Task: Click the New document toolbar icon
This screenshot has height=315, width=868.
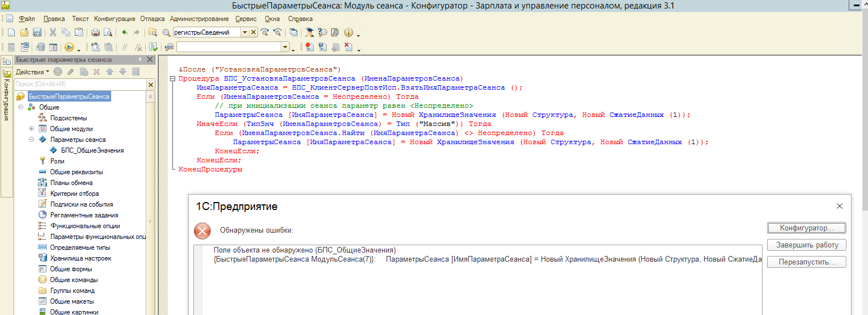Action: pyautogui.click(x=11, y=32)
